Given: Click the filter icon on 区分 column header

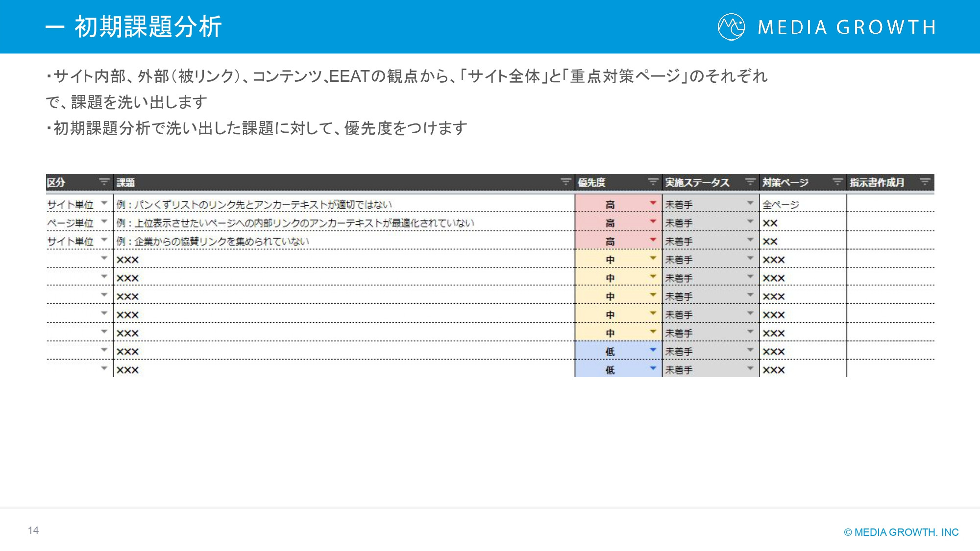Looking at the screenshot, I should [x=103, y=182].
